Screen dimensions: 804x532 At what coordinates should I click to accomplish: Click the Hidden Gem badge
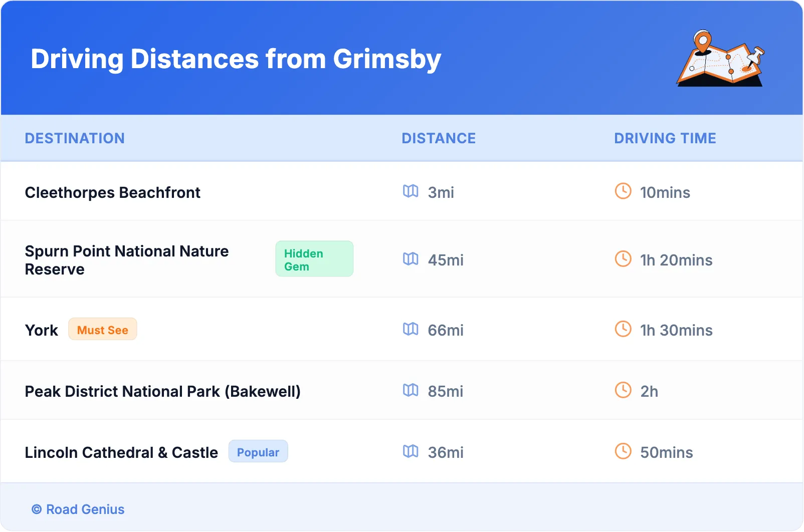coord(314,259)
